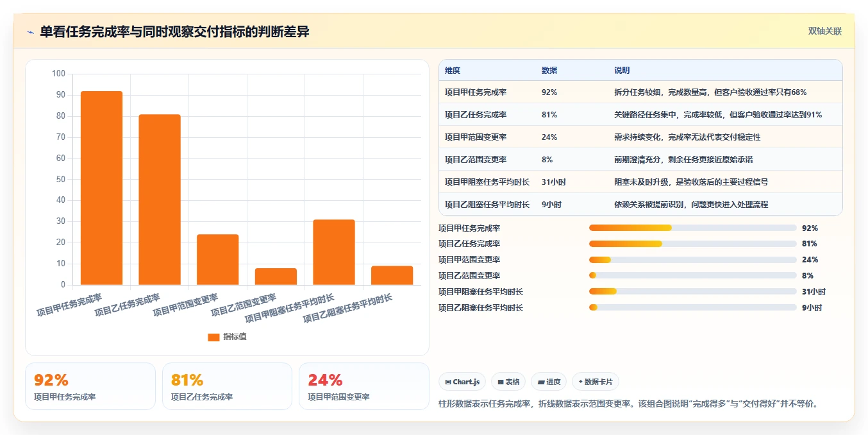Click the 双轴关联 badge in the header
Viewport: 868px width, 435px height.
point(824,31)
